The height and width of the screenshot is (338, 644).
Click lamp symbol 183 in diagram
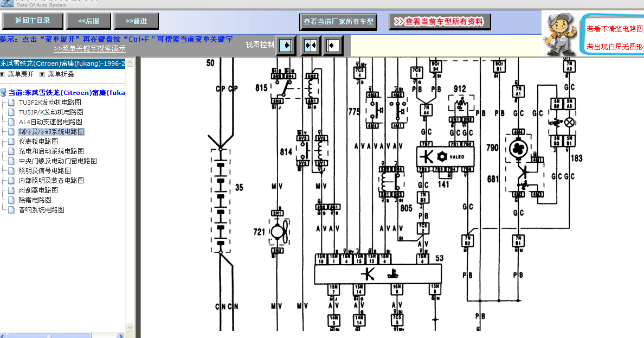(569, 122)
